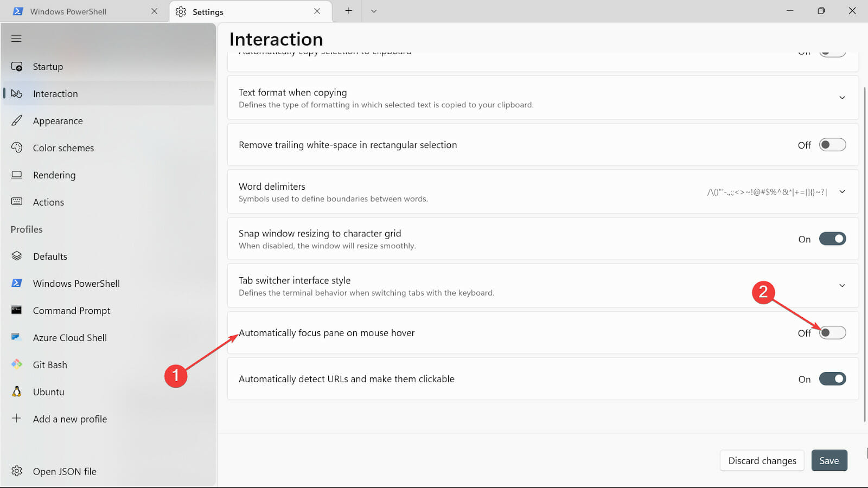Open a new tab with plus button
This screenshot has width=868, height=488.
pos(349,11)
